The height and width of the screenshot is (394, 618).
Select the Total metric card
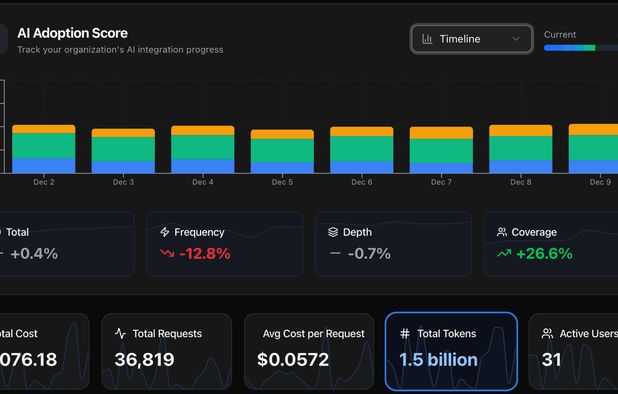tap(67, 244)
